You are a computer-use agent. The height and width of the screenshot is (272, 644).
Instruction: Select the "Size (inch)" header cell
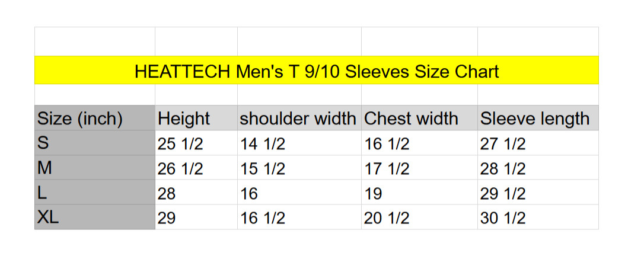[94, 119]
